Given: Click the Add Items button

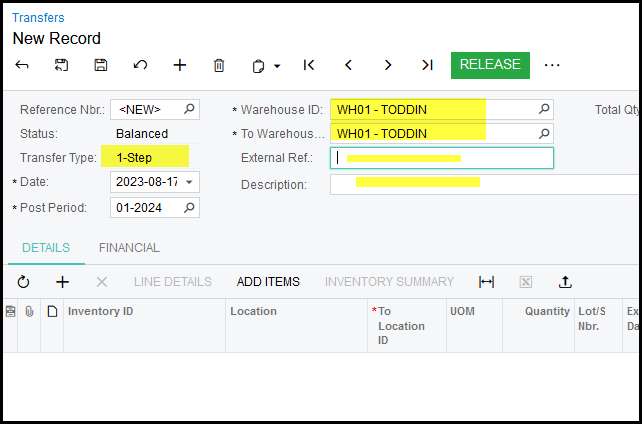Looking at the screenshot, I should coord(268,282).
